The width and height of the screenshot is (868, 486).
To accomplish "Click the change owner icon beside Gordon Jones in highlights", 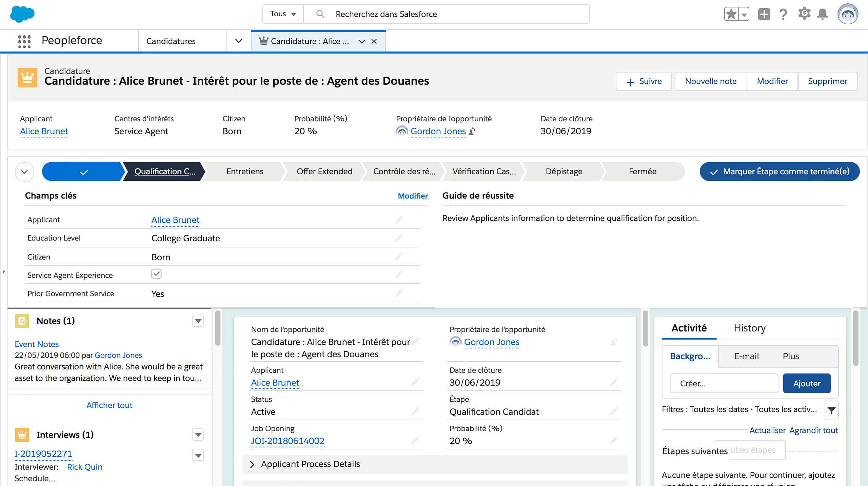I will point(472,131).
